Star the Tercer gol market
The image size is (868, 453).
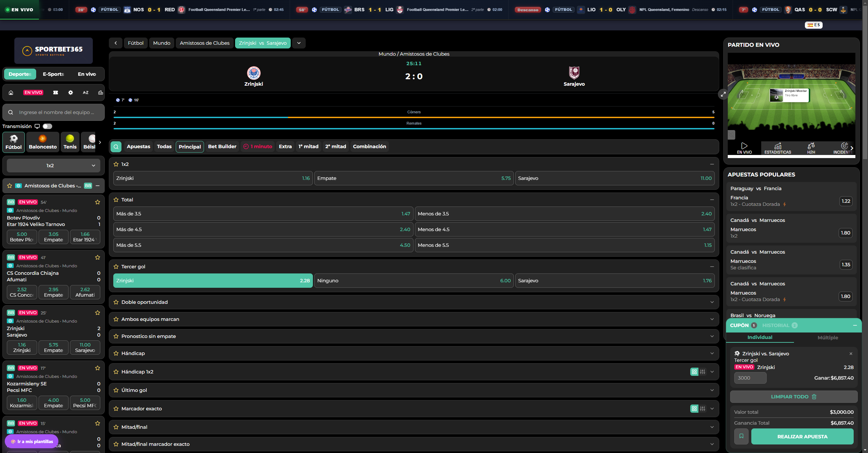point(116,267)
